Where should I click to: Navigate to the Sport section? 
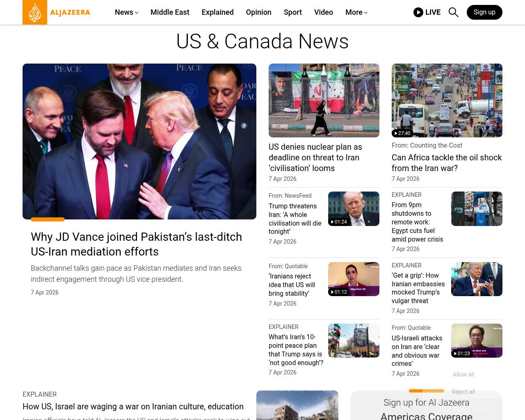coord(293,12)
